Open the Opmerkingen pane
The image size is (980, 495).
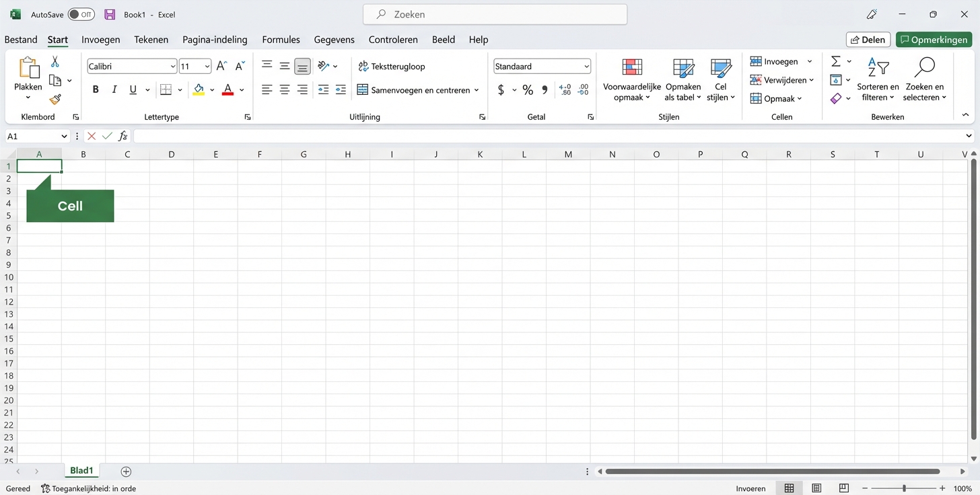pyautogui.click(x=934, y=39)
